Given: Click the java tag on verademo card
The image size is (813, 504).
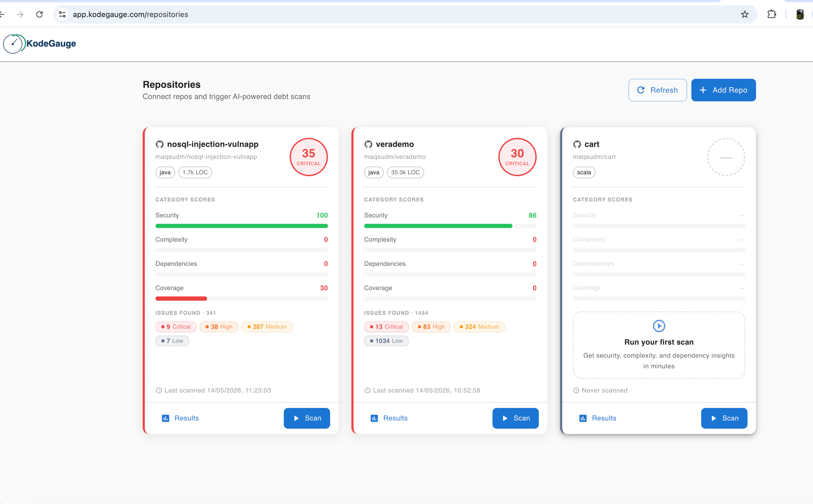Looking at the screenshot, I should pyautogui.click(x=374, y=172).
